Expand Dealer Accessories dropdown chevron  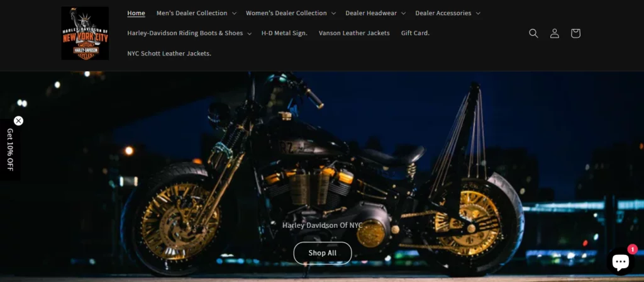tap(478, 13)
